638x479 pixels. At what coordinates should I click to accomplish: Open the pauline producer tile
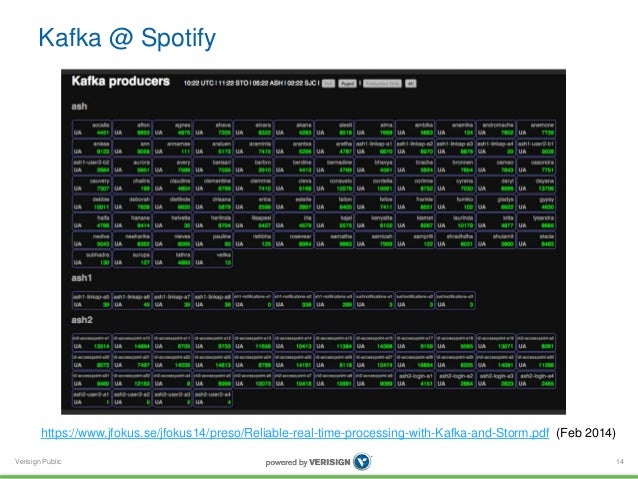pos(213,240)
